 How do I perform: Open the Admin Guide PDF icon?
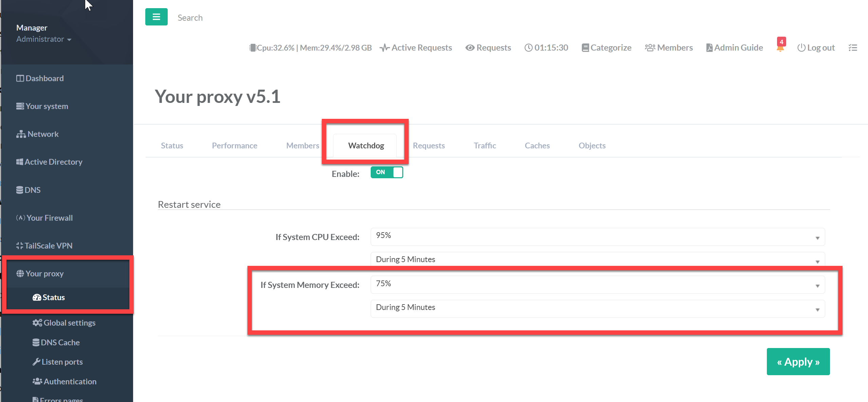(x=709, y=48)
